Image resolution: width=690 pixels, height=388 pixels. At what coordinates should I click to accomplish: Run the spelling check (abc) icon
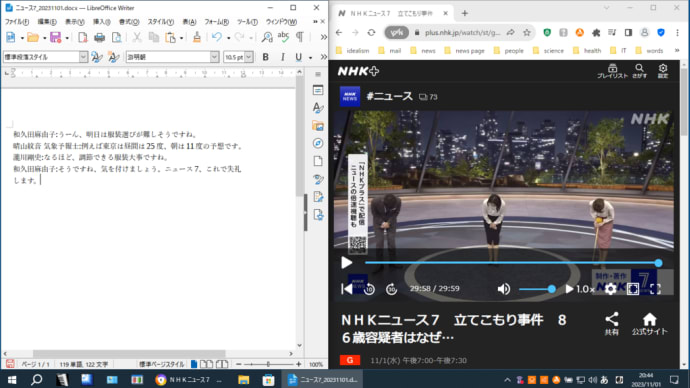click(283, 37)
